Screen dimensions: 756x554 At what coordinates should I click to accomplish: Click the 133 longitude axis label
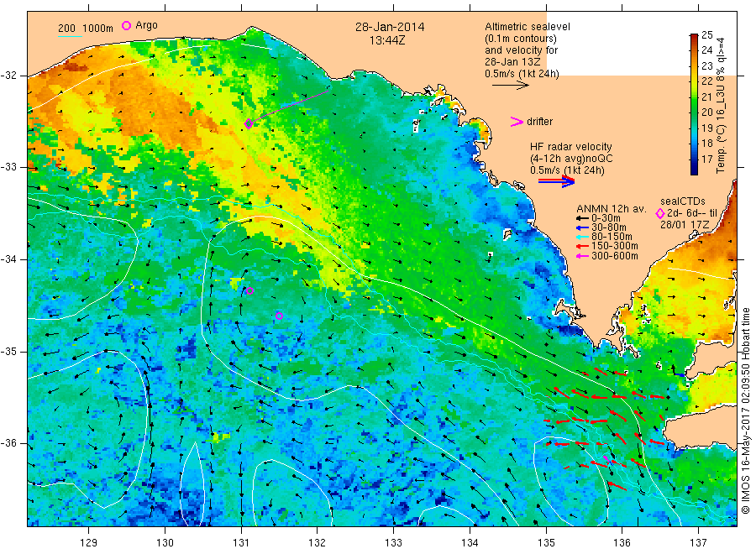(x=393, y=543)
